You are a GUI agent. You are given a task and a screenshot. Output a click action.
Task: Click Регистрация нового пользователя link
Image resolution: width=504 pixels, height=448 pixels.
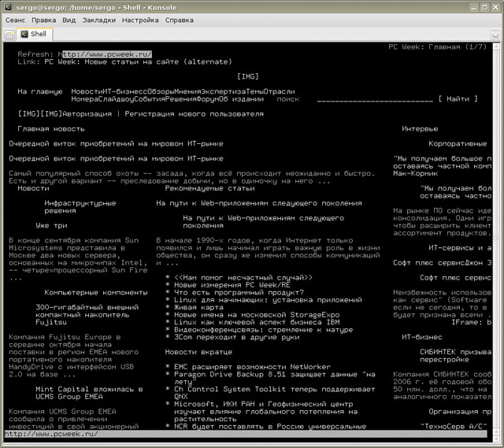pyautogui.click(x=194, y=113)
